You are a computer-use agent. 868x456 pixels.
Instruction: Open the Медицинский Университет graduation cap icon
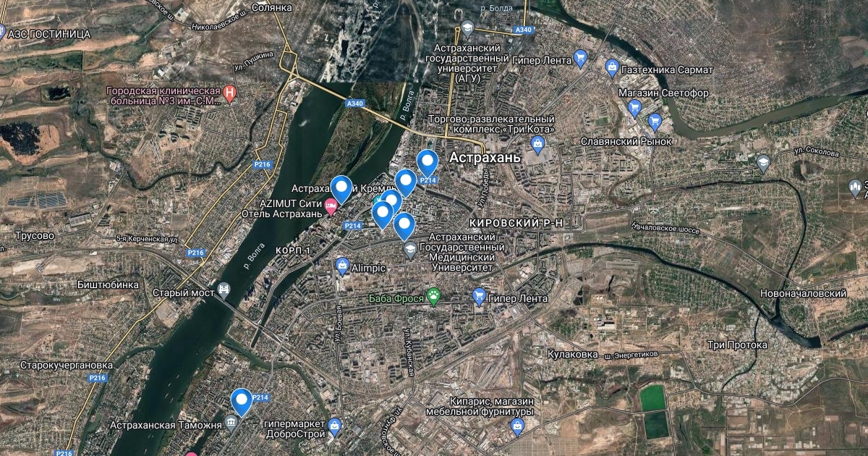tap(410, 250)
